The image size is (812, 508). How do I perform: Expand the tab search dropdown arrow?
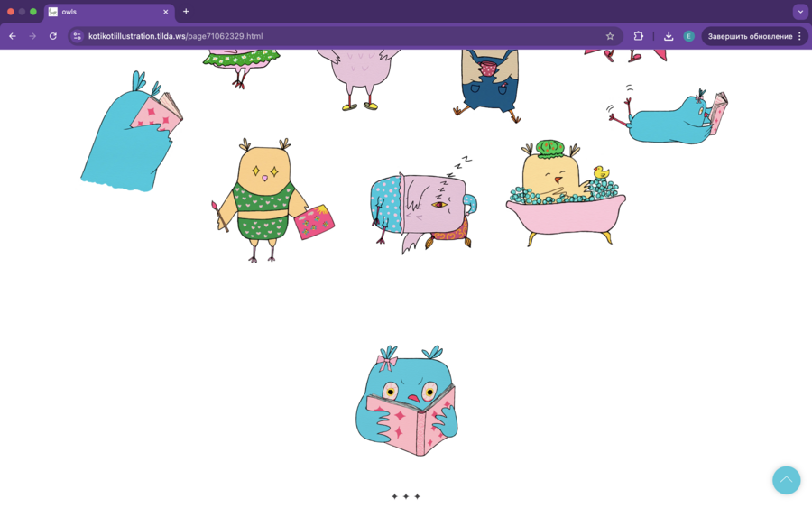(800, 12)
